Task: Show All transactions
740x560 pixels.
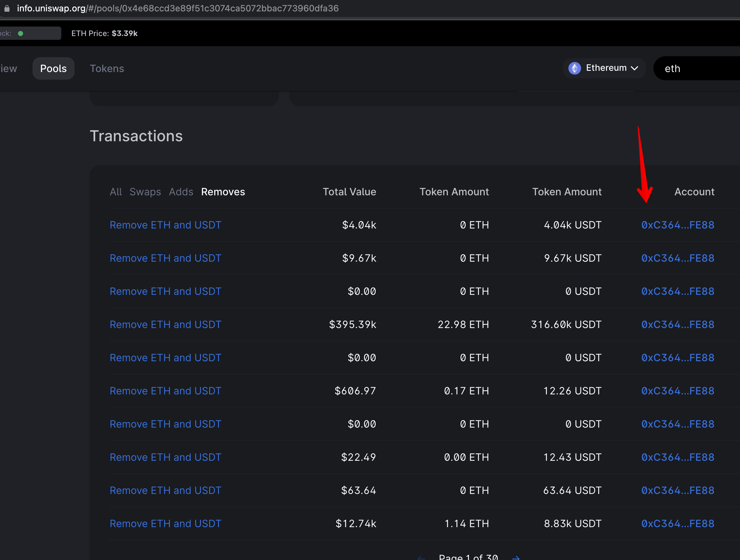Action: click(116, 192)
